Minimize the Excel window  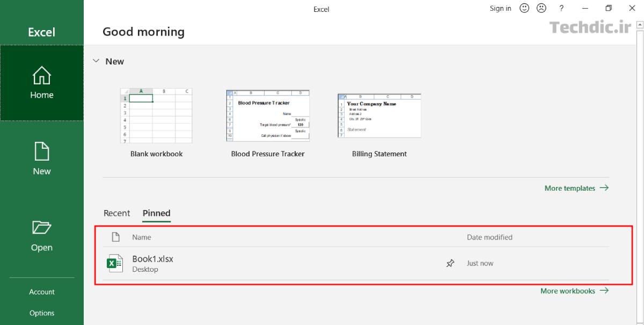coord(585,8)
